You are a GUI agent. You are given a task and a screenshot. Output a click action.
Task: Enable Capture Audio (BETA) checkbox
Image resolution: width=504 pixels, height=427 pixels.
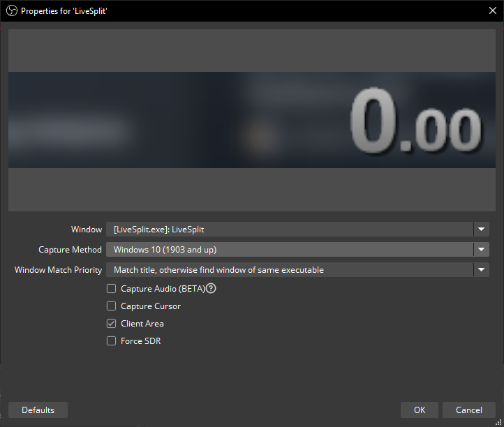111,289
